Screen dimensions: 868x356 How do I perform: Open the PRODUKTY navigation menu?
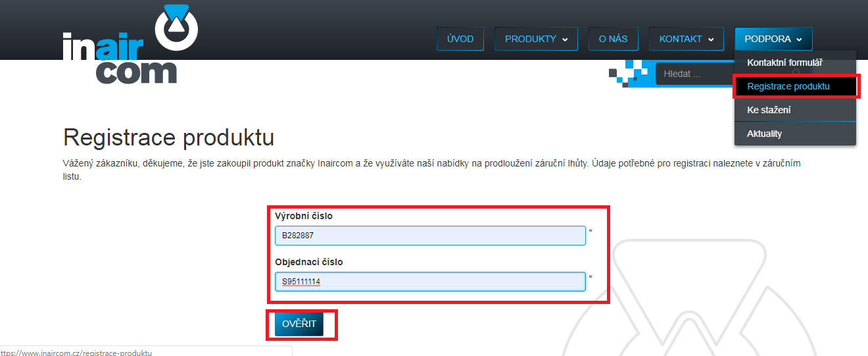point(536,39)
